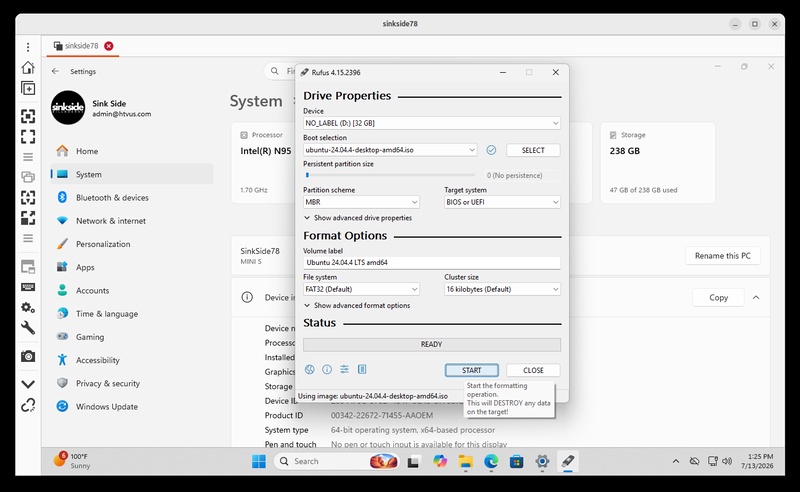This screenshot has width=800, height=492.
Task: Select Apps in Settings navigation
Action: (132, 267)
